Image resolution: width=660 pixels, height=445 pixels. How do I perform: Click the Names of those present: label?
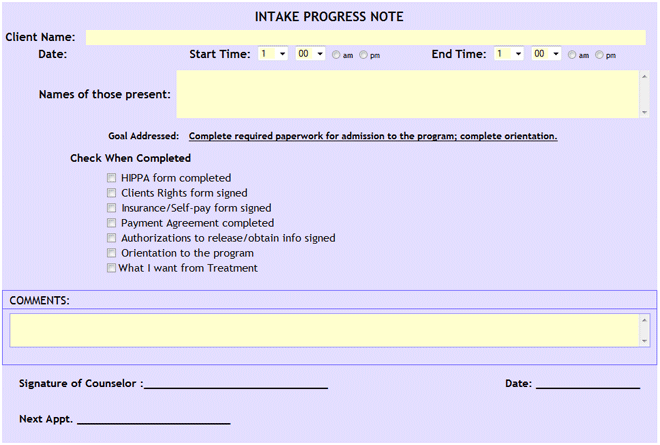105,94
